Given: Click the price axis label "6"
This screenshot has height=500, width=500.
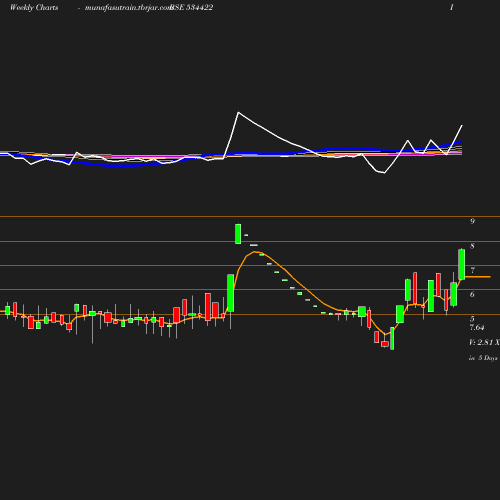Looking at the screenshot, I should click(x=472, y=294).
